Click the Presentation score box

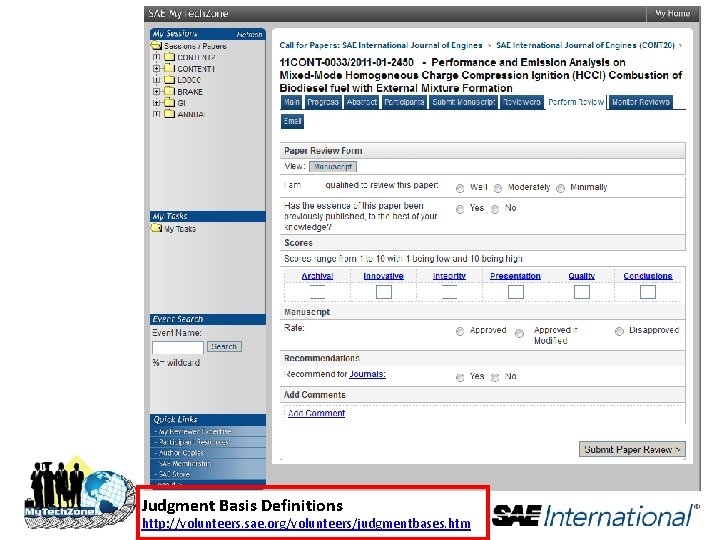[516, 292]
